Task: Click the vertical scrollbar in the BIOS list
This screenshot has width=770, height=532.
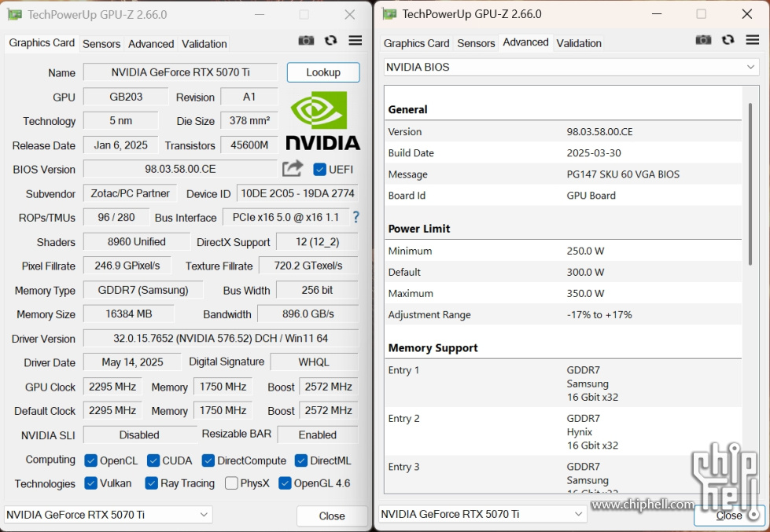Action: (x=750, y=184)
